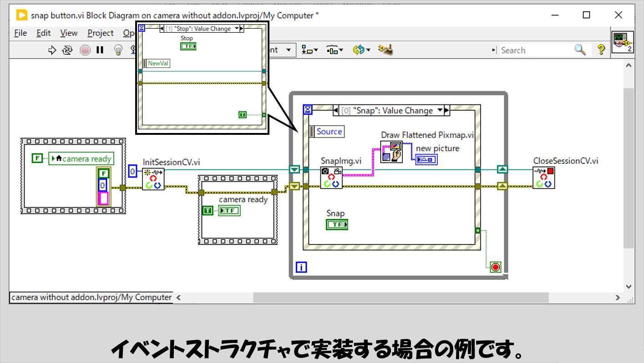Select the error cluster constant
644x363 pixels.
point(103,186)
